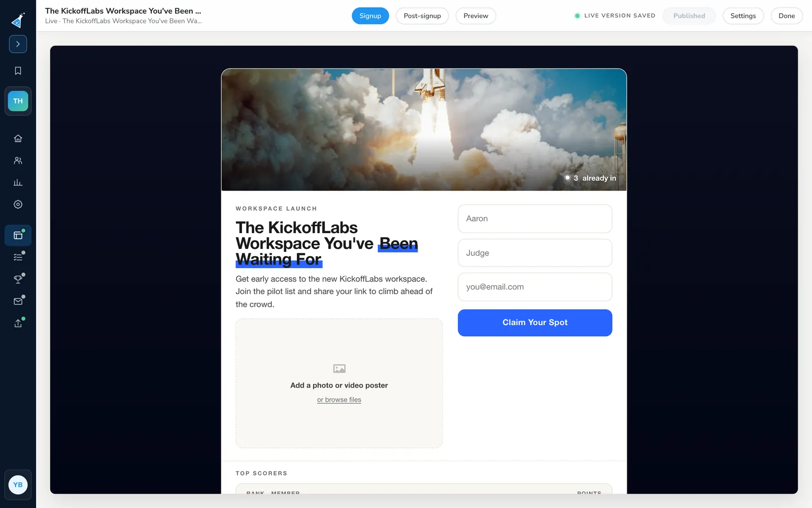This screenshot has width=812, height=508.
Task: Switch to the Post-signup tab
Action: coord(422,16)
